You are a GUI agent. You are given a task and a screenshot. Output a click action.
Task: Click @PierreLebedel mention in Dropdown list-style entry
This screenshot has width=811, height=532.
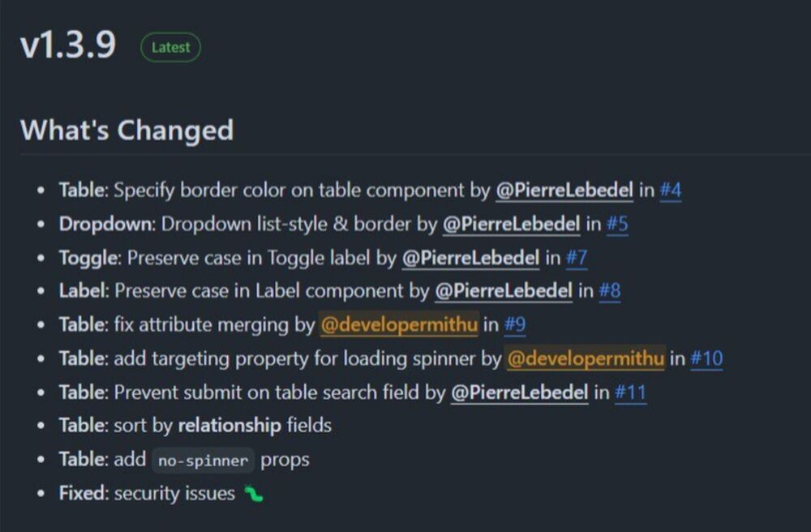[x=512, y=225]
